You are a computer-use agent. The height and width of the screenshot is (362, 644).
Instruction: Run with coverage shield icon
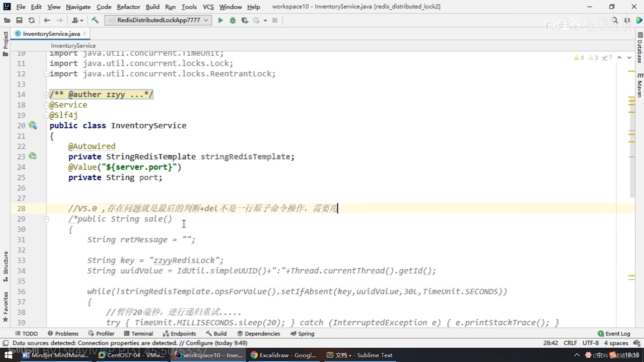pyautogui.click(x=245, y=20)
